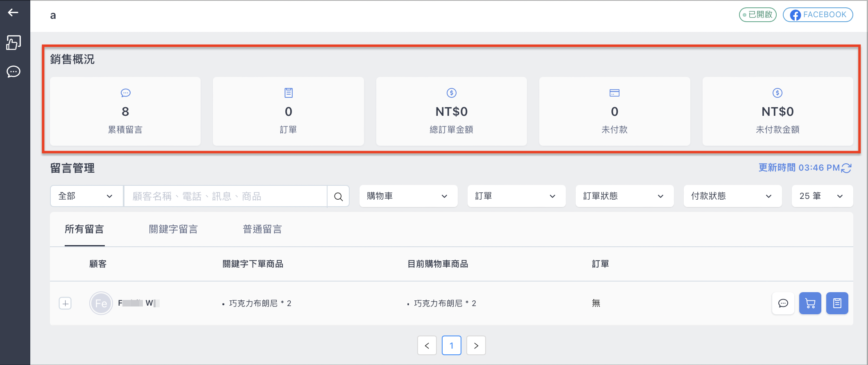Click the 關鍵字下單商品 column header
Viewport: 868px width, 365px height.
coord(253,264)
